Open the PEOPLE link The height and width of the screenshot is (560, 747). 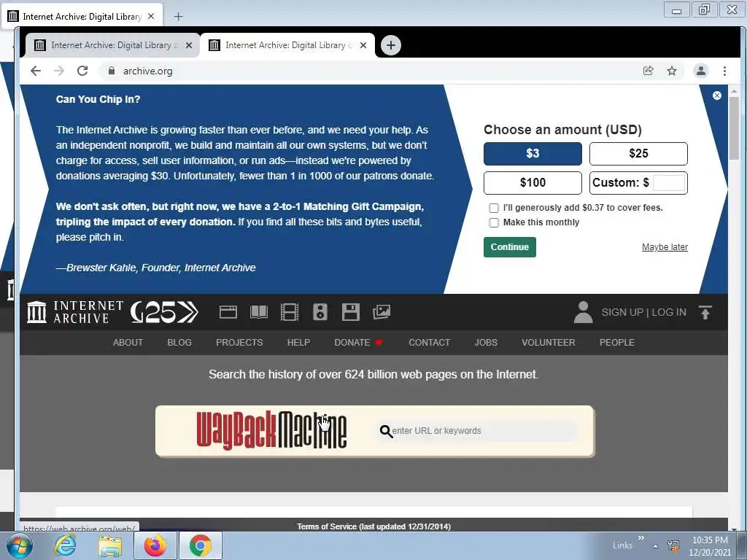[x=617, y=343]
